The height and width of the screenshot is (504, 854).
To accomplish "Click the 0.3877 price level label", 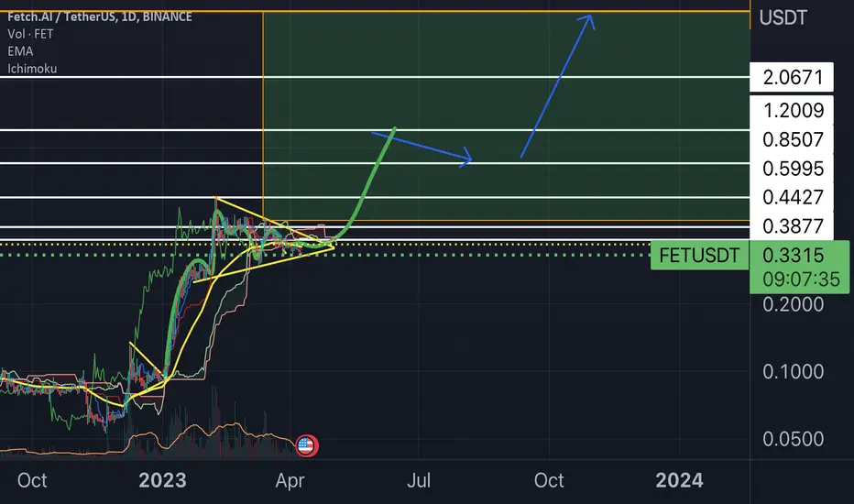I will tap(792, 226).
